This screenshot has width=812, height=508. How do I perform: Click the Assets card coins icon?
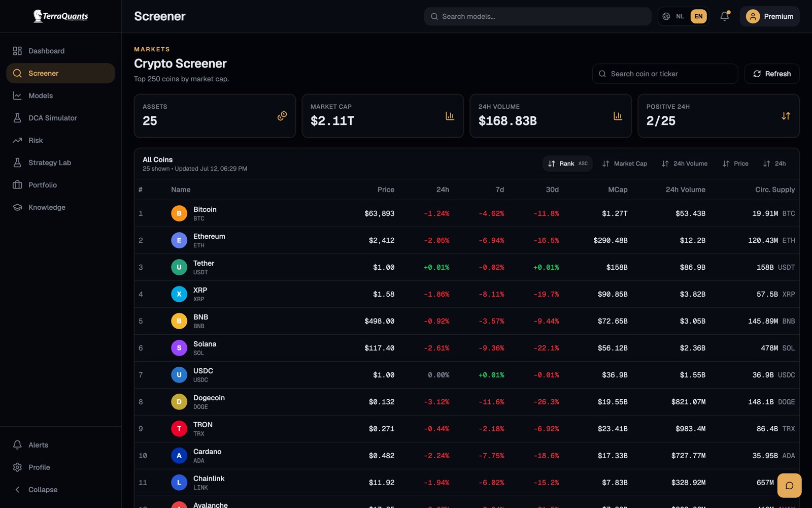tap(282, 116)
